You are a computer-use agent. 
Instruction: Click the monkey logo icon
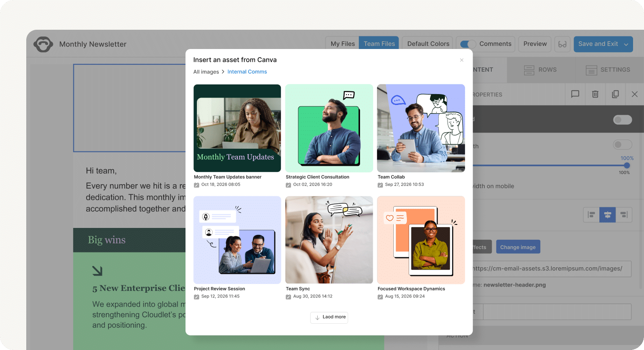[x=43, y=44]
